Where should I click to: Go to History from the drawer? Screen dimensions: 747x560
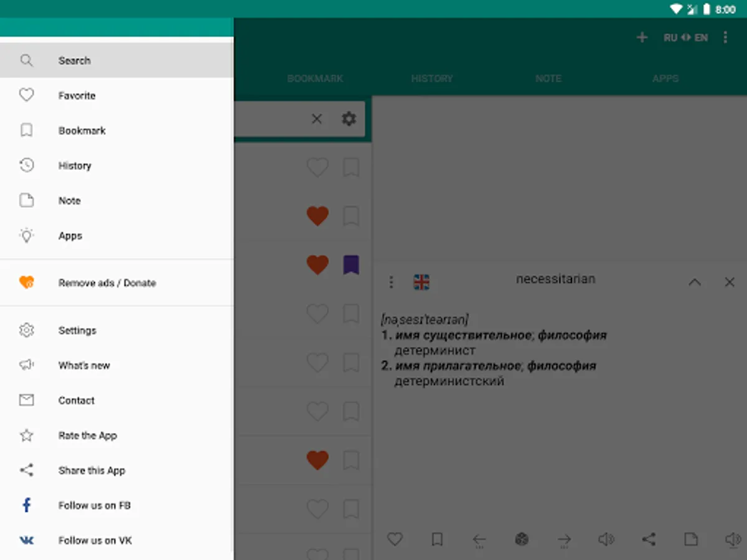[116, 166]
